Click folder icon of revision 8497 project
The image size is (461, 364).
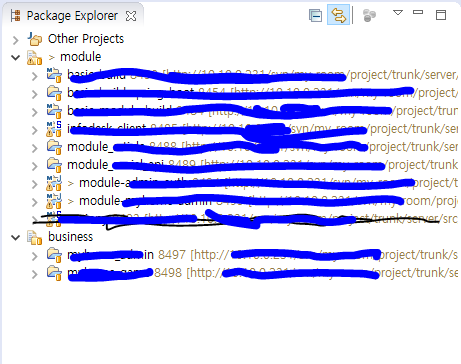[x=54, y=255]
